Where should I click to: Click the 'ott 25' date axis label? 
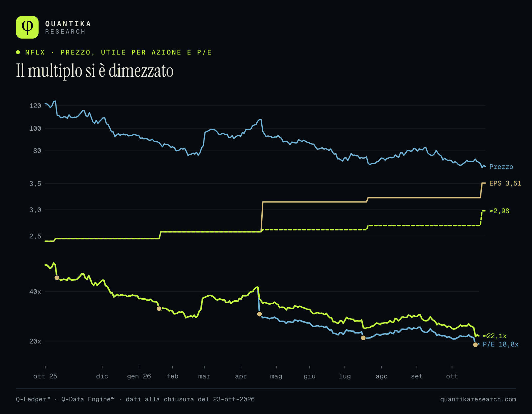click(45, 376)
